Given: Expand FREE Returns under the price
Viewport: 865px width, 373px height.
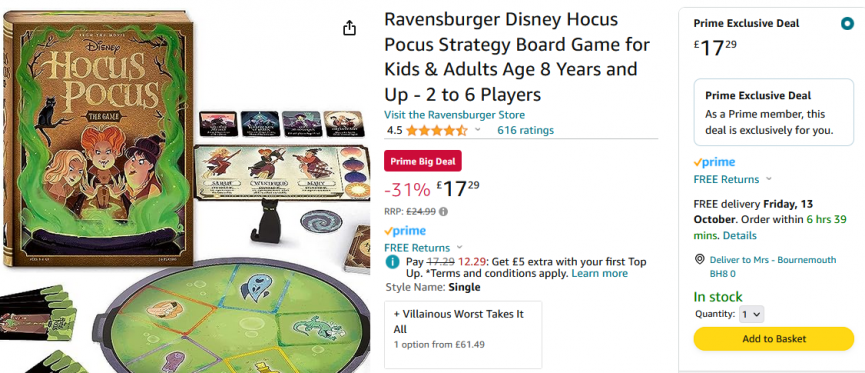Looking at the screenshot, I should coord(424,248).
